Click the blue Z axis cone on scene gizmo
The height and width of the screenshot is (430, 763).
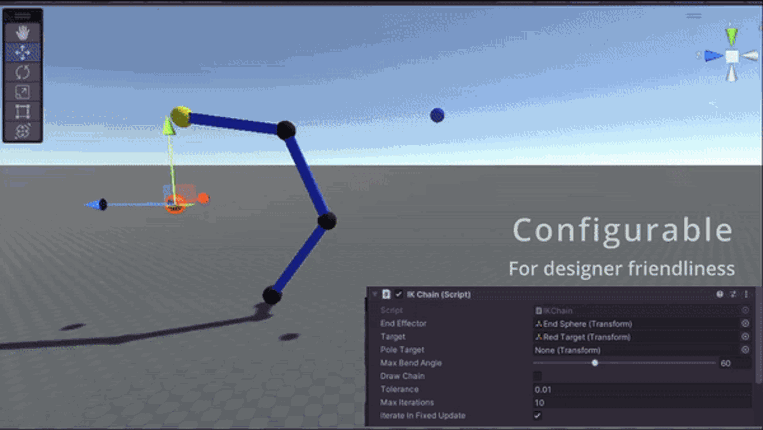pos(713,56)
